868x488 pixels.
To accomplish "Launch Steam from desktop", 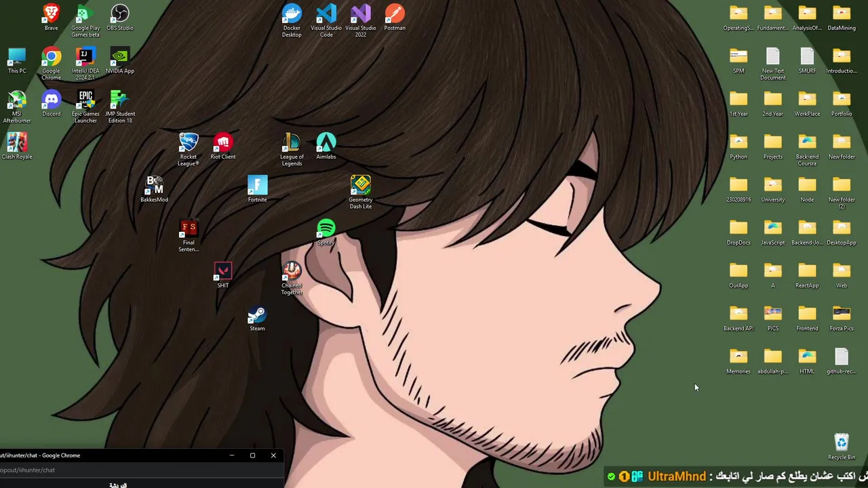I will (x=257, y=317).
